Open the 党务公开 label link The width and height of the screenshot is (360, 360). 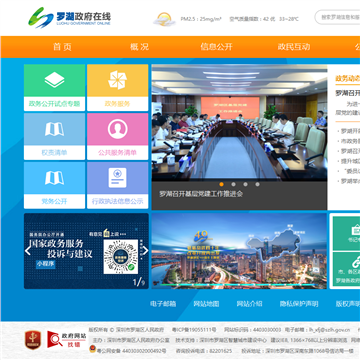(x=54, y=201)
